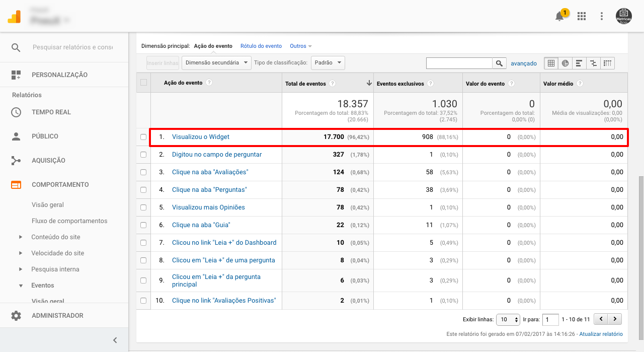The image size is (644, 352).
Task: Select the data table view icon
Action: pos(551,63)
